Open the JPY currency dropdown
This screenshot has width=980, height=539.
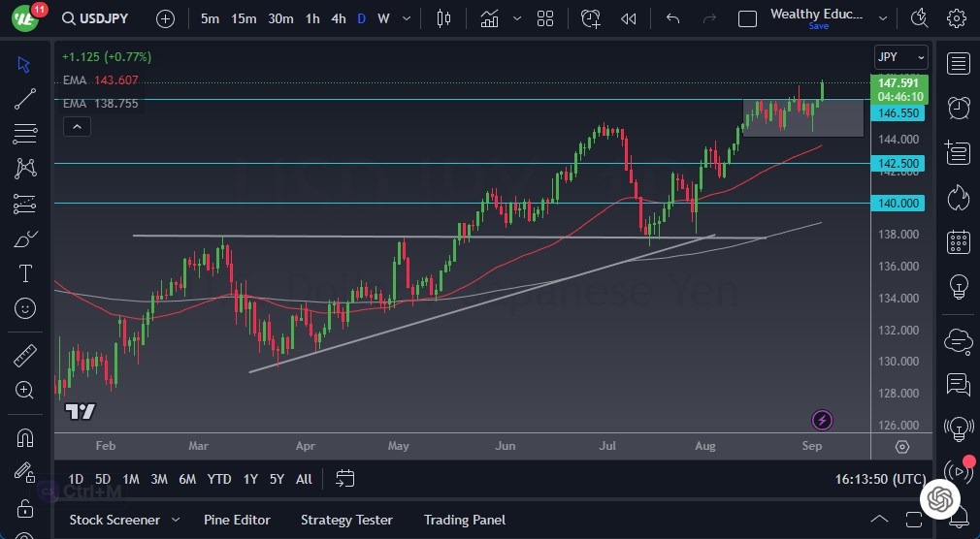pos(900,57)
